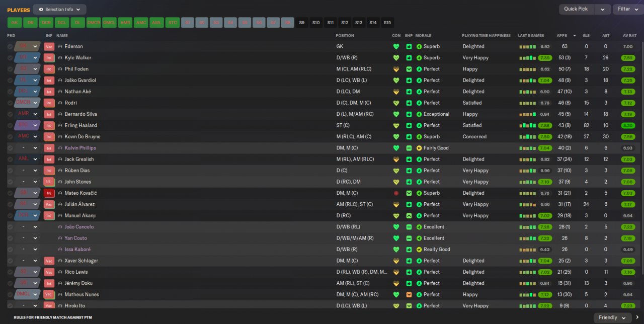Viewport: 644px width, 324px height.
Task: Open the arrow dropdown next to Quick Pick
Action: point(603,9)
